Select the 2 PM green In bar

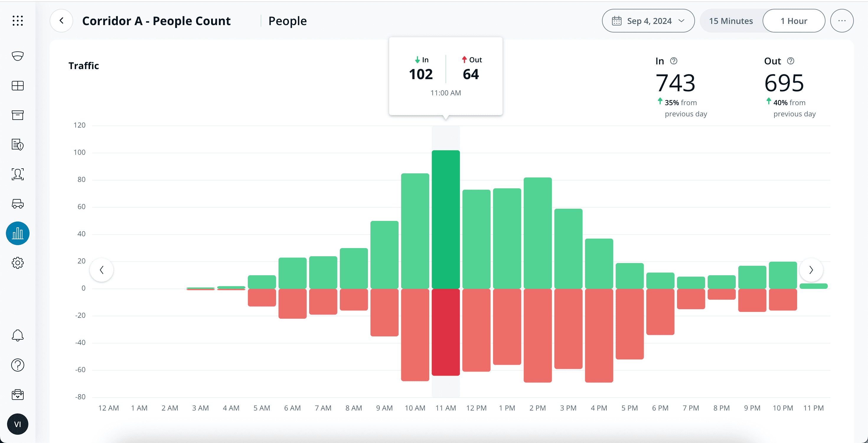click(x=537, y=233)
